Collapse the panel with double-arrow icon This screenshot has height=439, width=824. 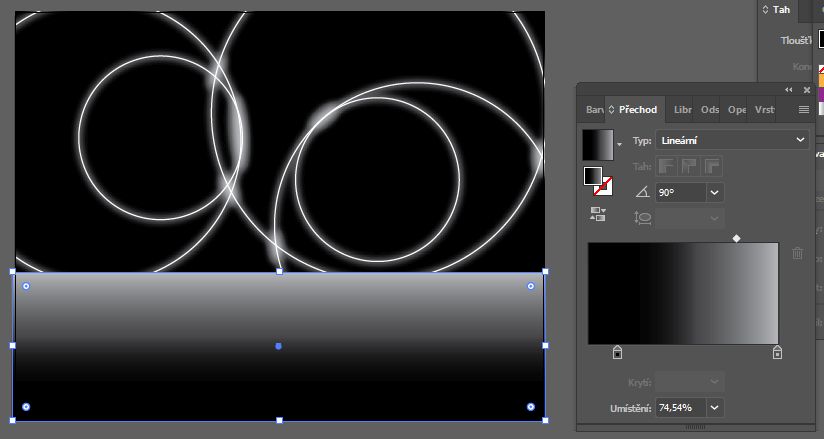788,90
